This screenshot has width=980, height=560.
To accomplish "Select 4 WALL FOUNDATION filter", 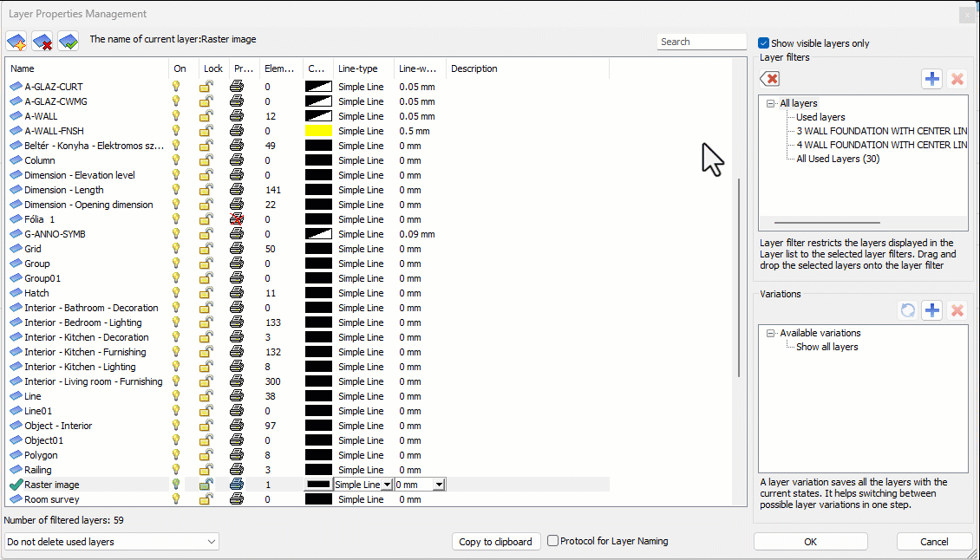I will click(881, 145).
